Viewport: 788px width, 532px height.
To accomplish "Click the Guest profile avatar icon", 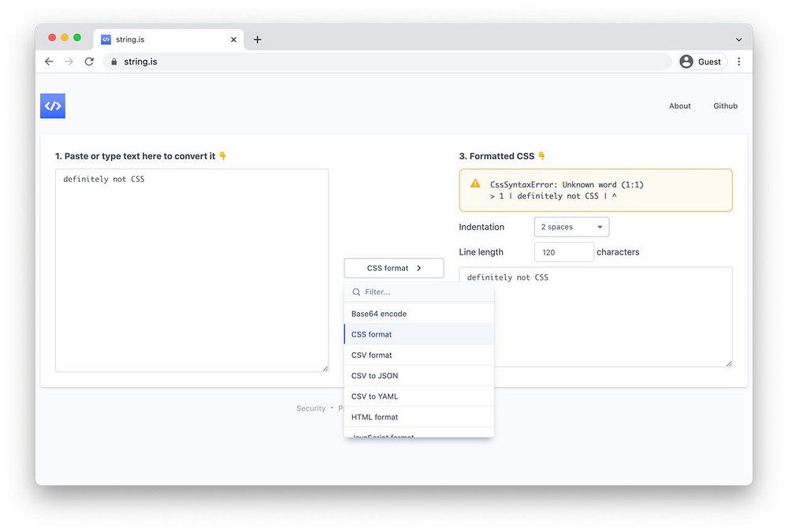I will (686, 61).
